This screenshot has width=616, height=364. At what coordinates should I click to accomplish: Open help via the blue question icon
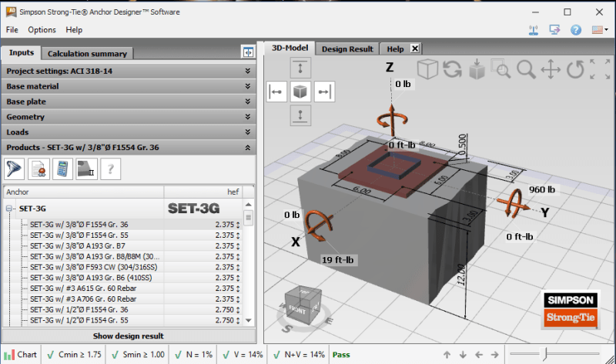pos(576,30)
